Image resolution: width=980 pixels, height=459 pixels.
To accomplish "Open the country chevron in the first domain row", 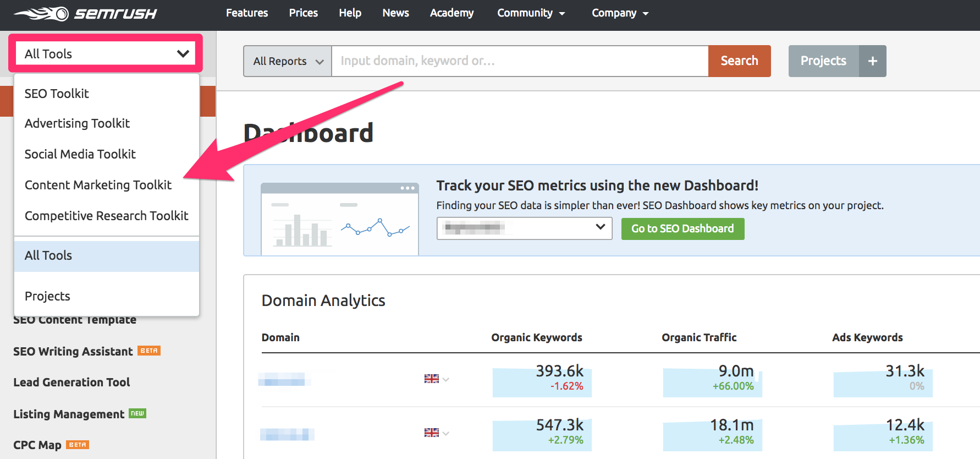I will pyautogui.click(x=446, y=379).
